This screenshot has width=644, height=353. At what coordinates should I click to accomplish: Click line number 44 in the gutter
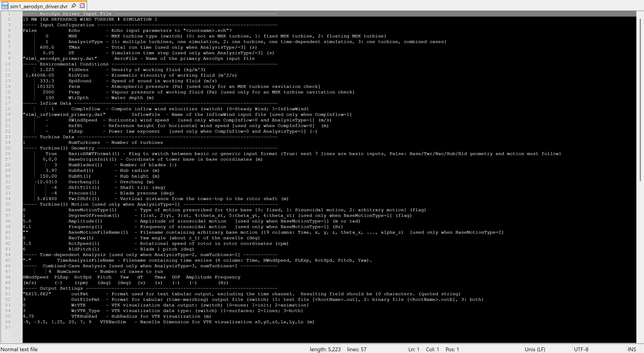8,254
